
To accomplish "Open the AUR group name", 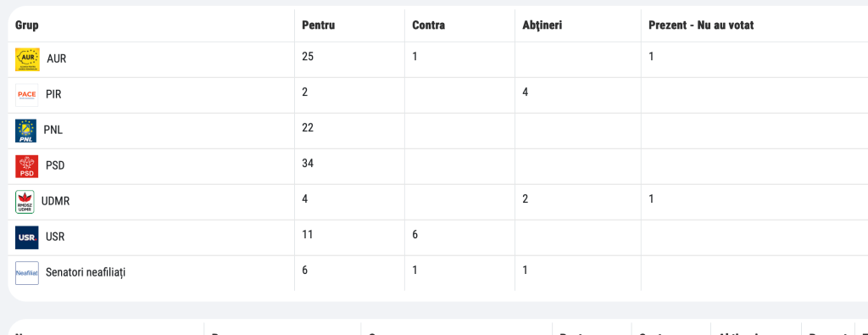I will tap(57, 59).
